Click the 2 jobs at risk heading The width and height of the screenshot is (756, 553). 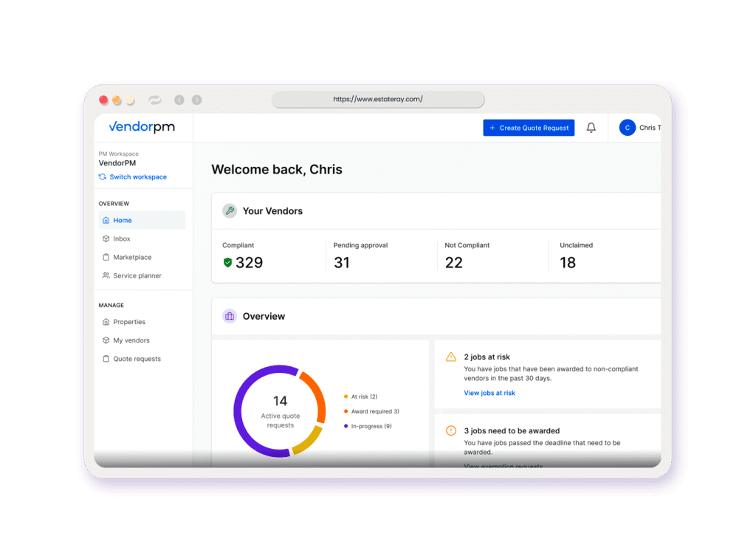pyautogui.click(x=487, y=357)
